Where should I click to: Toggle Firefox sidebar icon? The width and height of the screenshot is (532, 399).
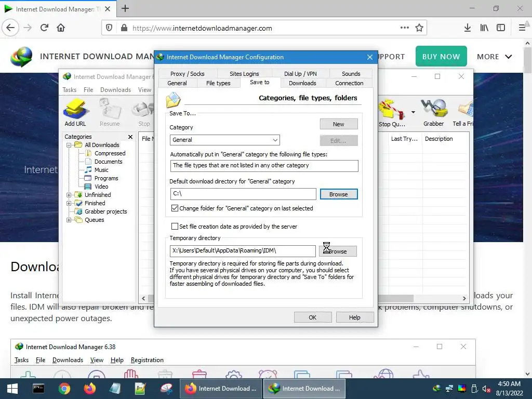click(x=501, y=28)
